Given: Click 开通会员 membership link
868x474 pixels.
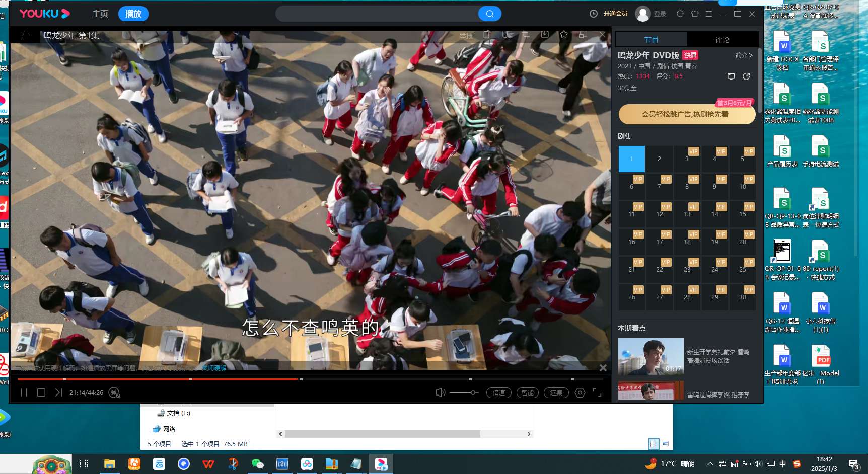Looking at the screenshot, I should tap(615, 14).
